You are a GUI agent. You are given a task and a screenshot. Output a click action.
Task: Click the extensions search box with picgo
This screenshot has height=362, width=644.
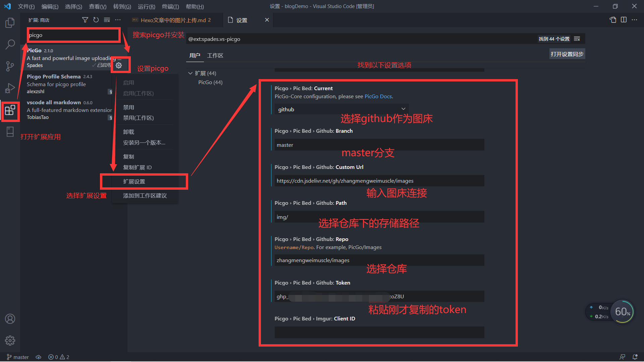(x=73, y=35)
